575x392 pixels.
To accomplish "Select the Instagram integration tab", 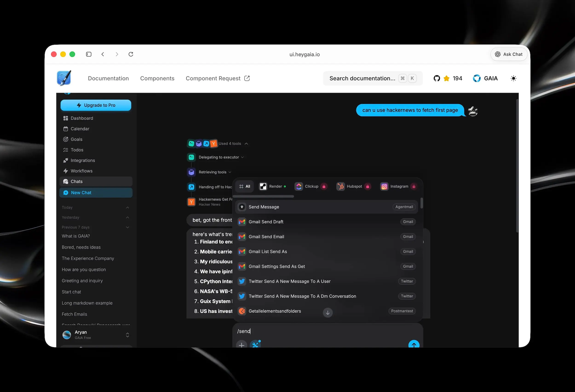I will pos(398,186).
